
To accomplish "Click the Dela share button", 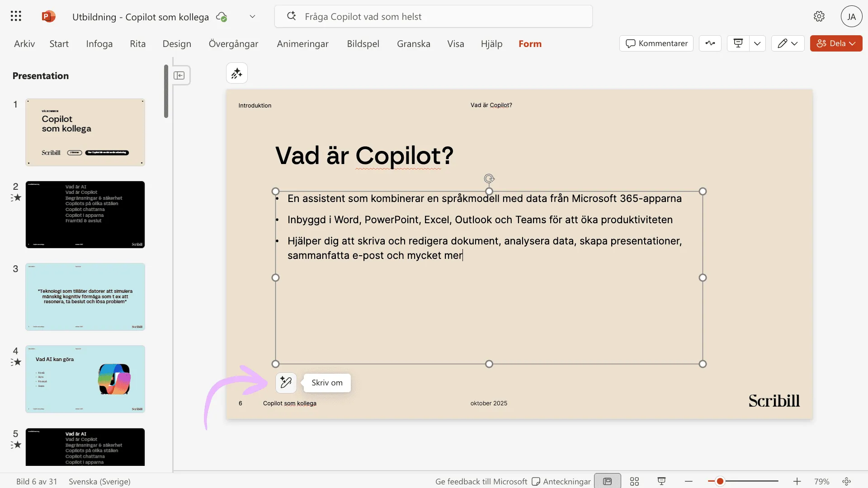I will coord(836,43).
